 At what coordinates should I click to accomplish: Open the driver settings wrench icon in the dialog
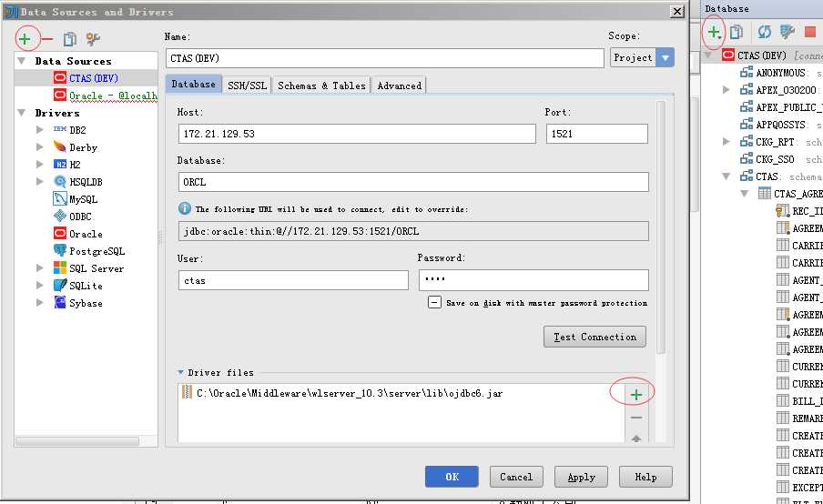[93, 39]
